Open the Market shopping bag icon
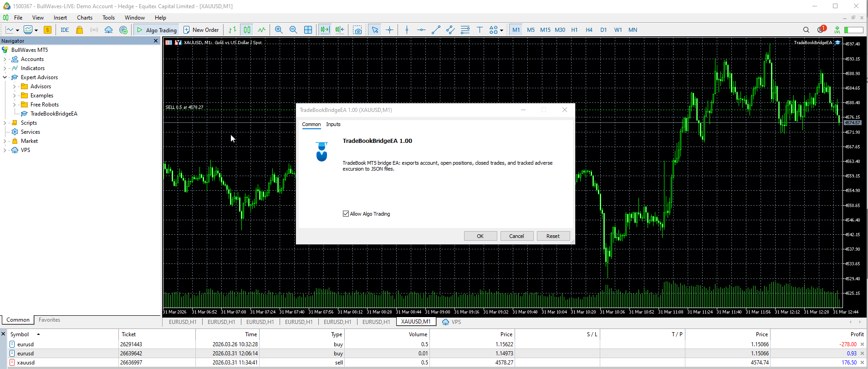 click(79, 30)
